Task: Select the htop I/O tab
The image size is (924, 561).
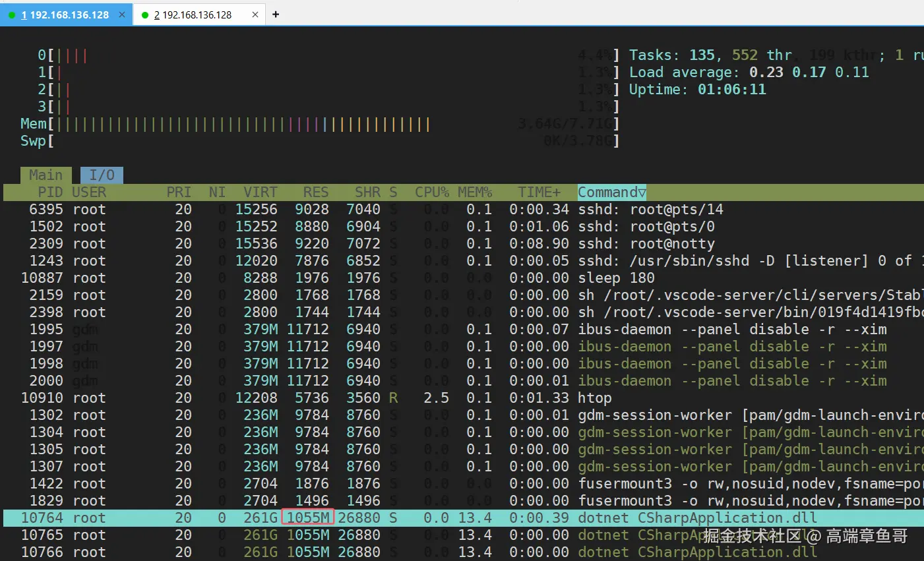Action: coord(102,175)
